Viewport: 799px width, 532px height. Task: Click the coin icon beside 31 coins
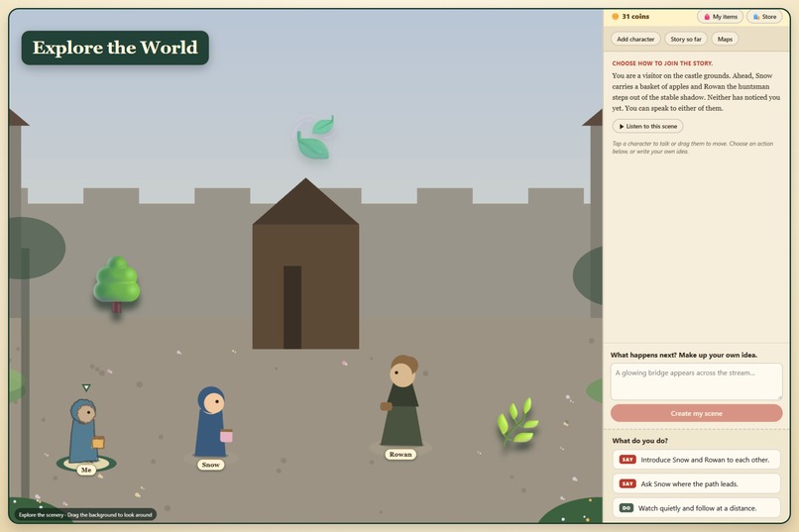[615, 16]
